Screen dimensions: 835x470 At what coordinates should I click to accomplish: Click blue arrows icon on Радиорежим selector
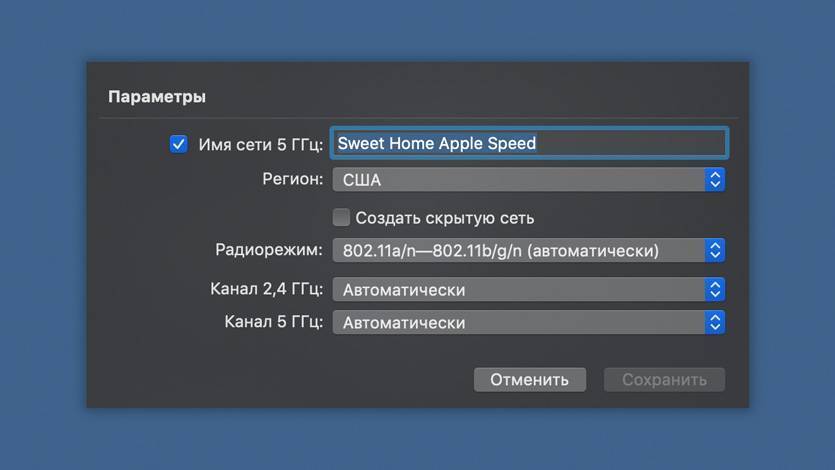(715, 250)
